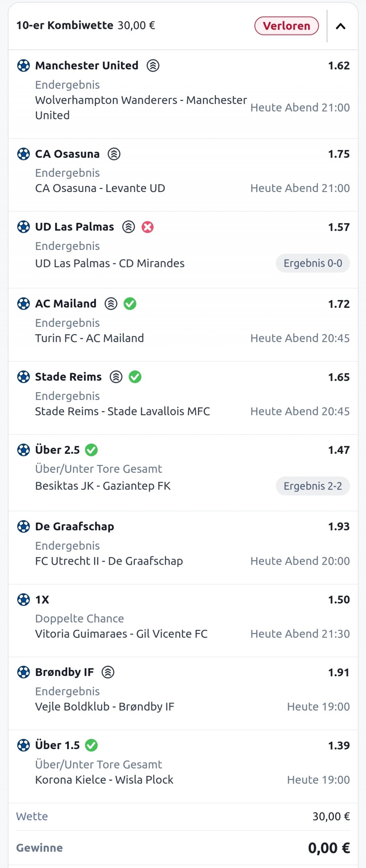Click the green won checkmark for AC Mailand

click(130, 304)
